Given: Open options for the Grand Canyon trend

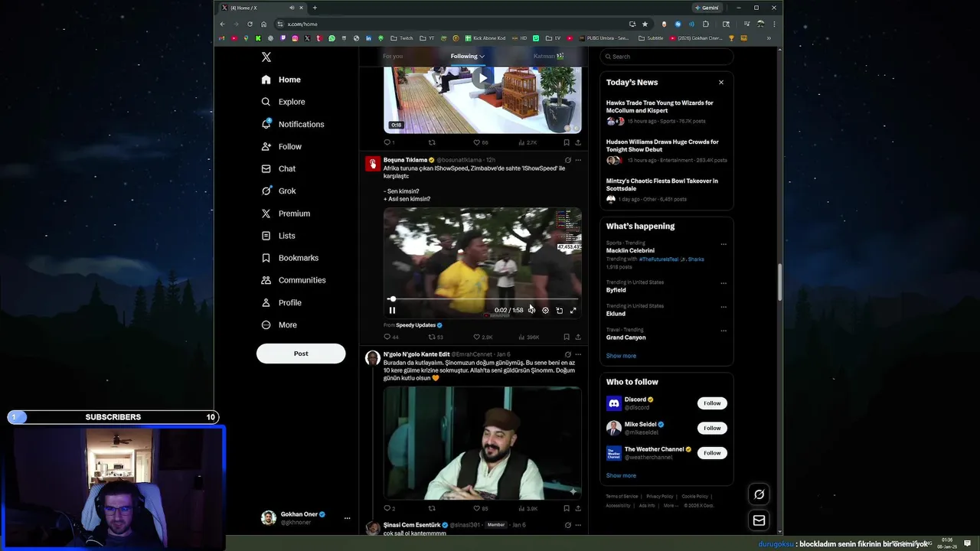Looking at the screenshot, I should click(724, 331).
